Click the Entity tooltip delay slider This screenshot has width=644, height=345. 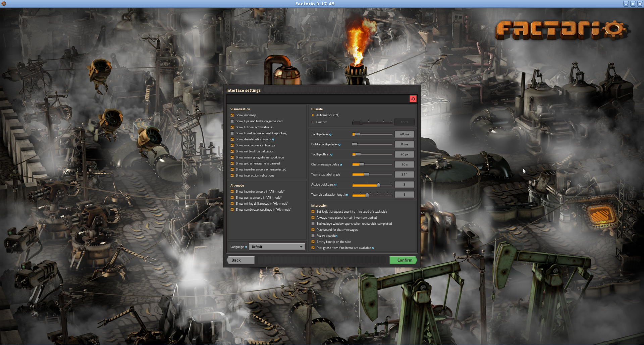pos(372,144)
